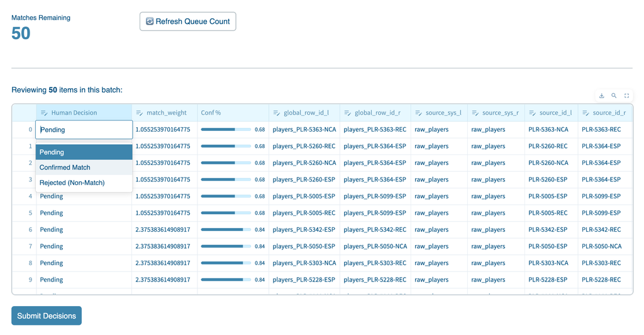The width and height of the screenshot is (644, 335).
Task: Click the Human Decision input in row 0
Action: click(x=84, y=130)
